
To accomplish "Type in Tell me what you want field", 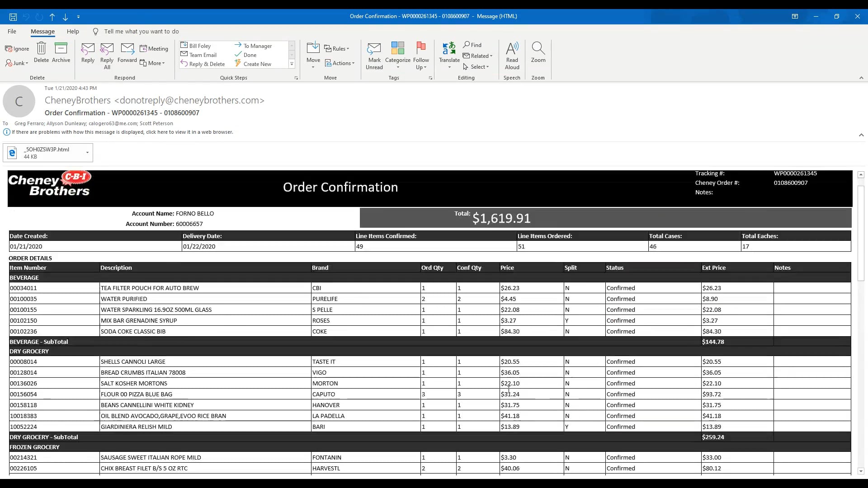I will coord(141,32).
